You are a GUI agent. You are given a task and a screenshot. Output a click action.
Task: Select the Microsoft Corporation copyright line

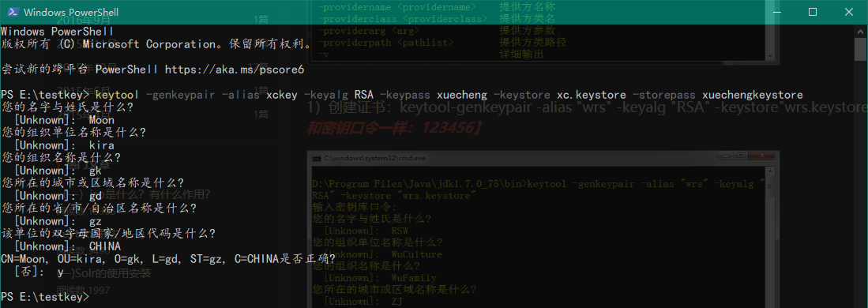click(x=156, y=43)
